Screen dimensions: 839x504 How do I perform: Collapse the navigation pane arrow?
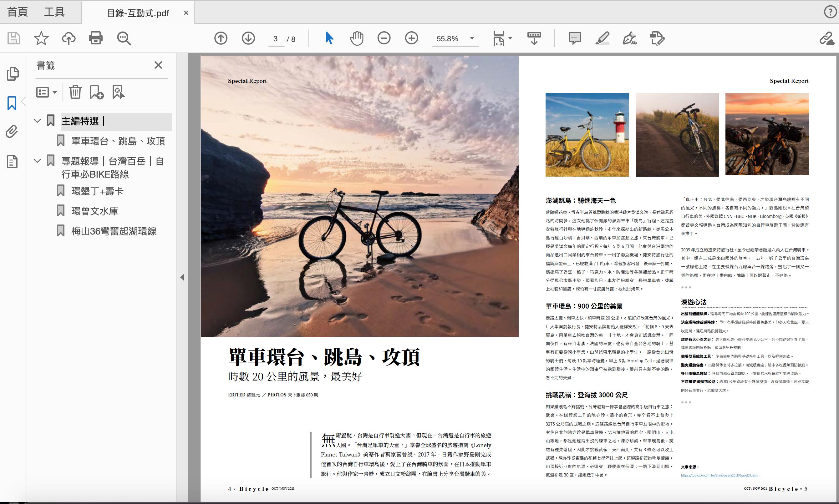182,277
